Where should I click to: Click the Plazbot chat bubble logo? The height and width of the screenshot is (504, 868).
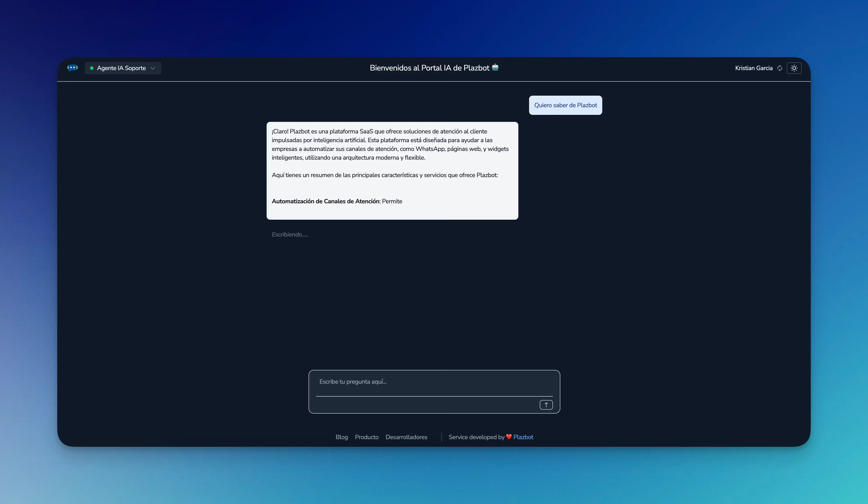coord(72,68)
